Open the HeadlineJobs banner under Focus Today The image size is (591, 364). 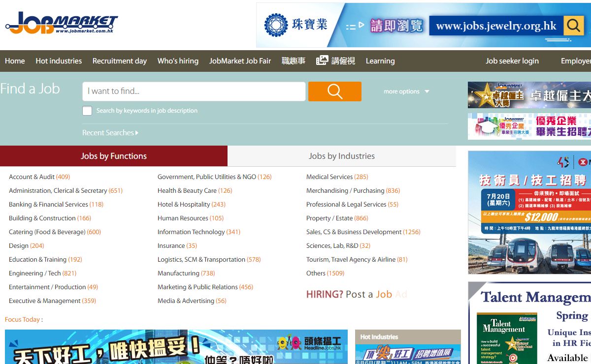pos(176,347)
